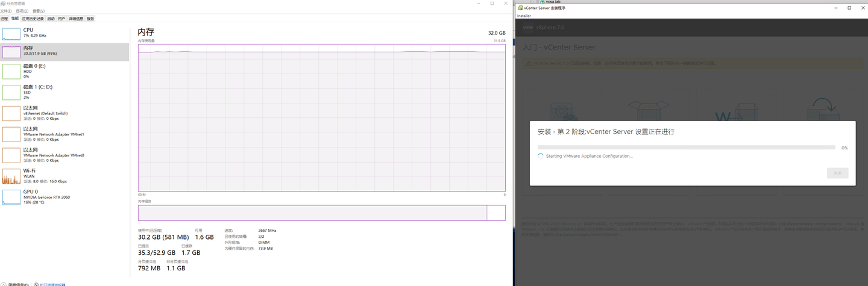
Task: Switch to the 详细信息 tab
Action: point(76,19)
